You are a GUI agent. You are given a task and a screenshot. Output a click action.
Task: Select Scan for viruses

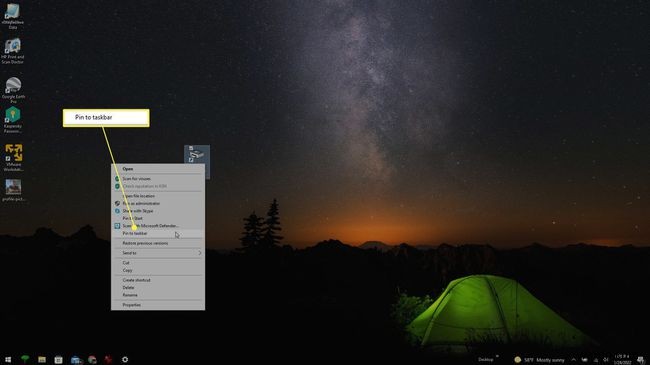point(158,179)
